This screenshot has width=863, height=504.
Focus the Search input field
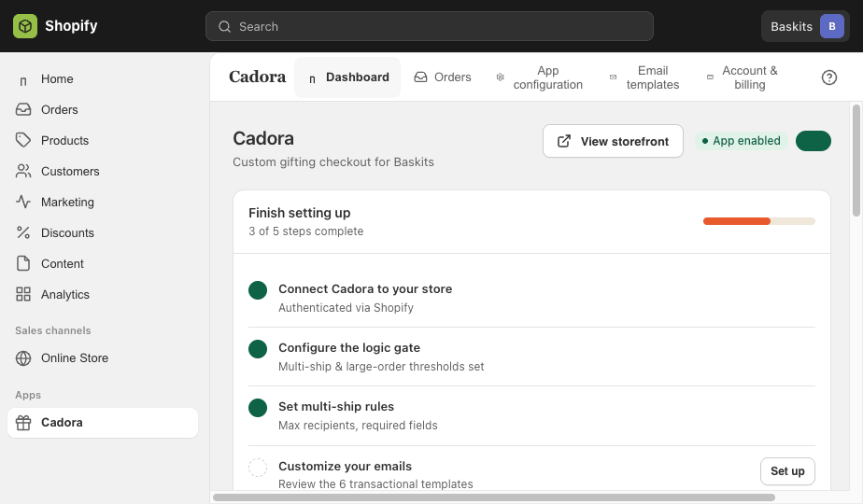(430, 26)
